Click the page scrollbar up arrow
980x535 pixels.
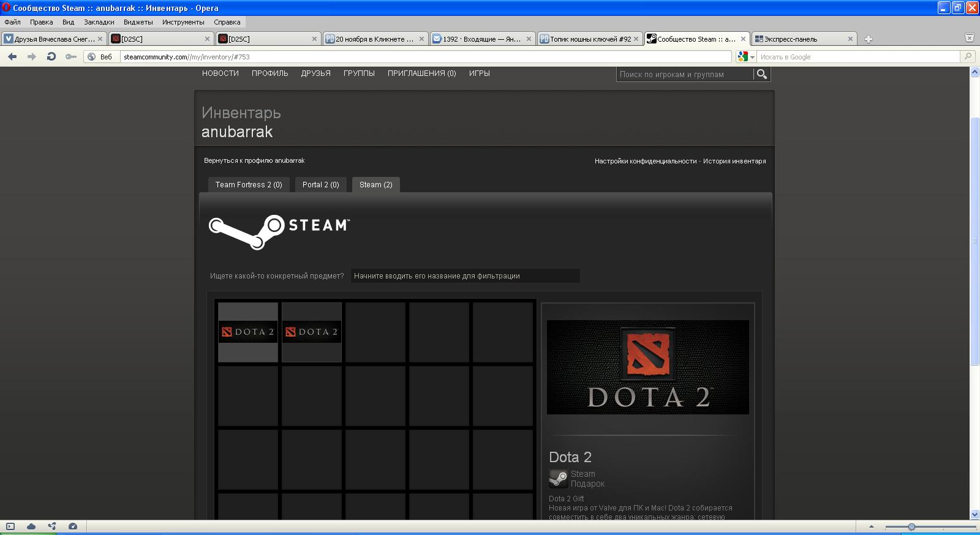tap(974, 72)
